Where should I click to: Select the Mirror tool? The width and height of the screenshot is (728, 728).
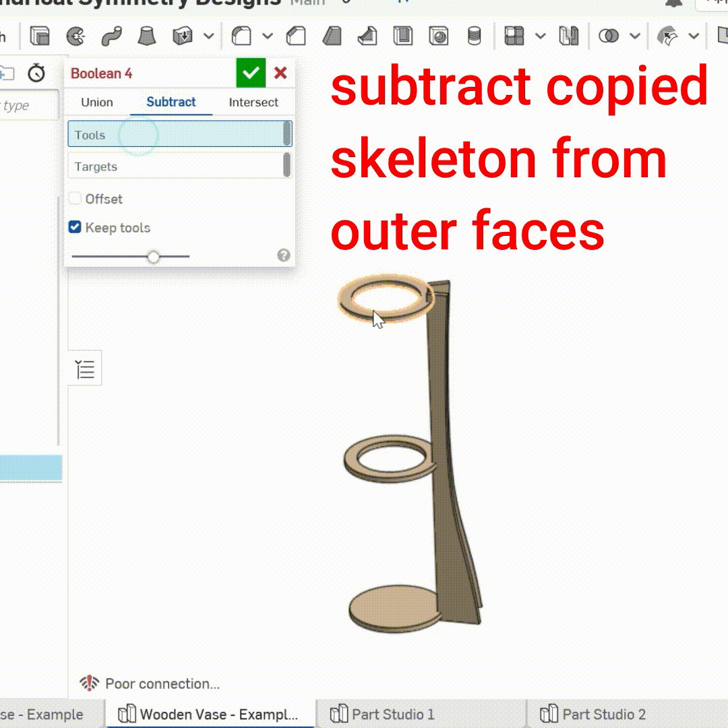pyautogui.click(x=568, y=37)
